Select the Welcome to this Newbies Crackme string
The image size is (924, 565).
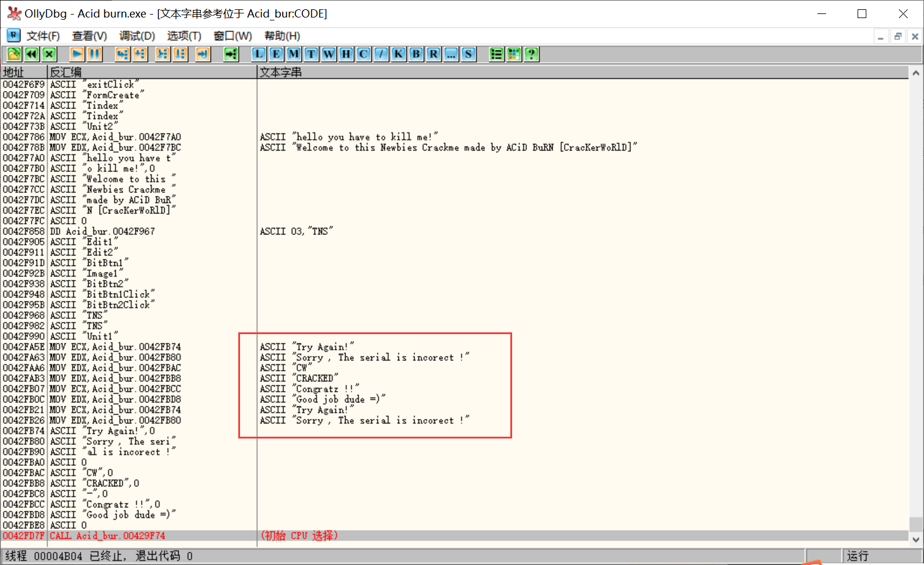coord(449,148)
